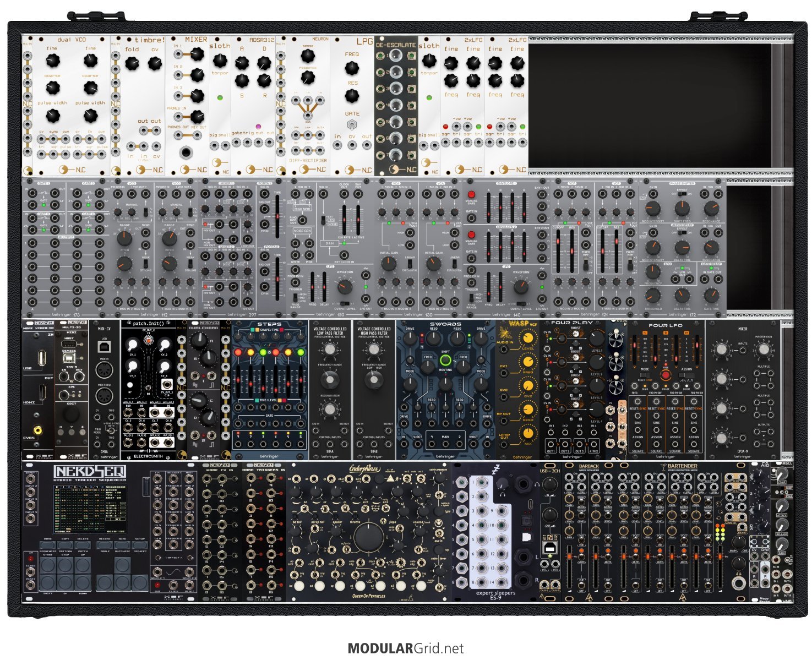Click the HDMI port on More Video-IO
The image size is (812, 660).
42,392
